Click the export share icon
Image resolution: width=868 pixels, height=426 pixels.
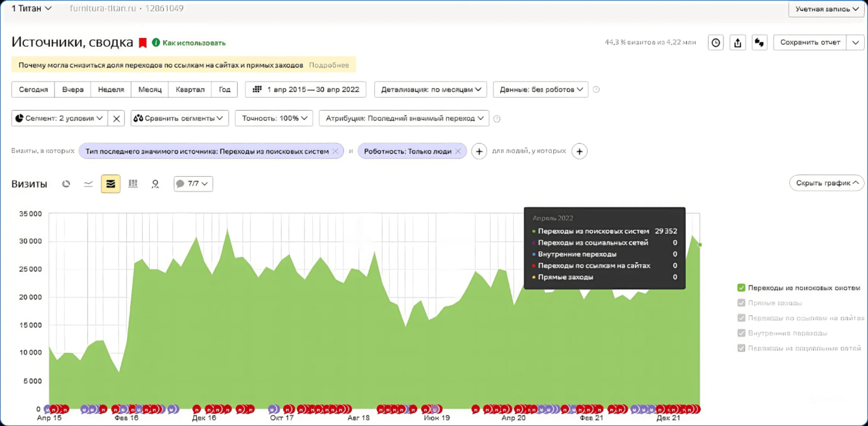tap(737, 43)
